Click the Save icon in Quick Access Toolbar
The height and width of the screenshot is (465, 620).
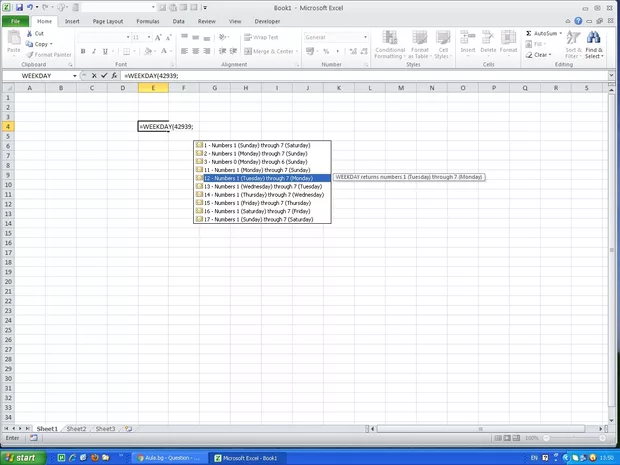coord(19,7)
